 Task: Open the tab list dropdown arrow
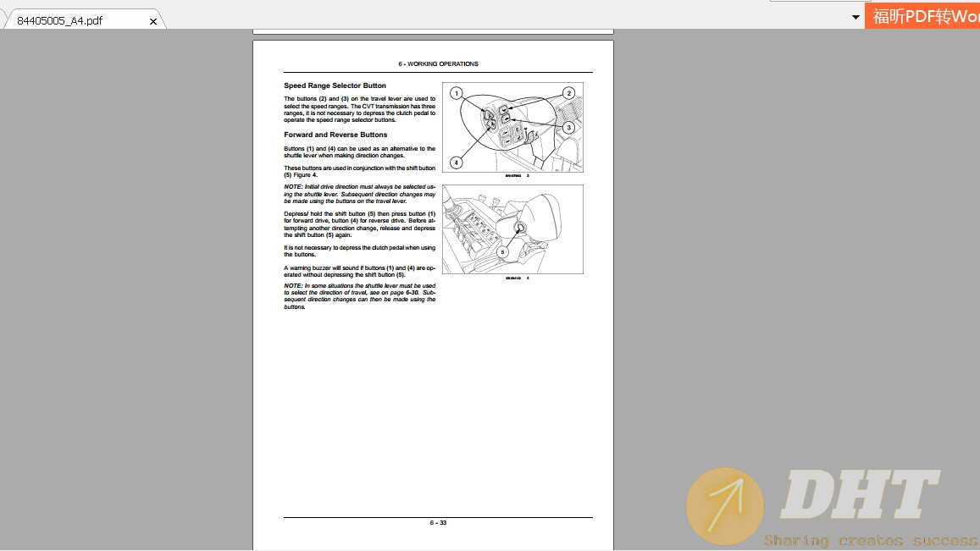[855, 17]
